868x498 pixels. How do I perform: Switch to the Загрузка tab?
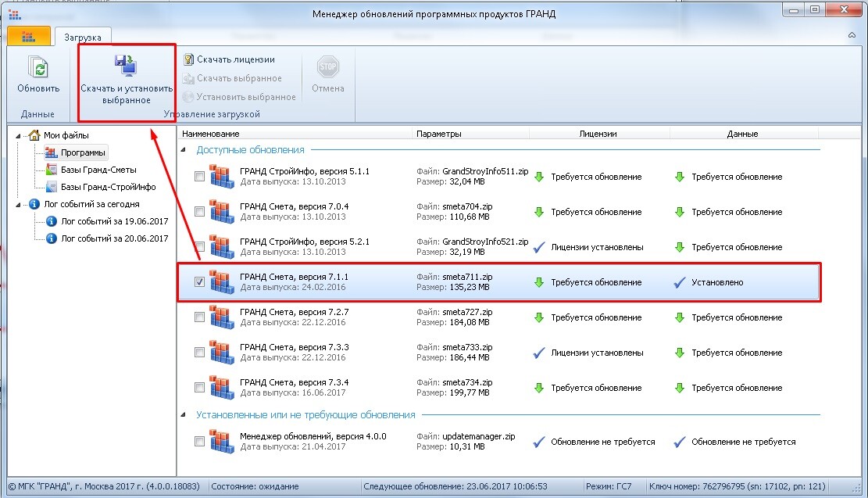[x=83, y=37]
